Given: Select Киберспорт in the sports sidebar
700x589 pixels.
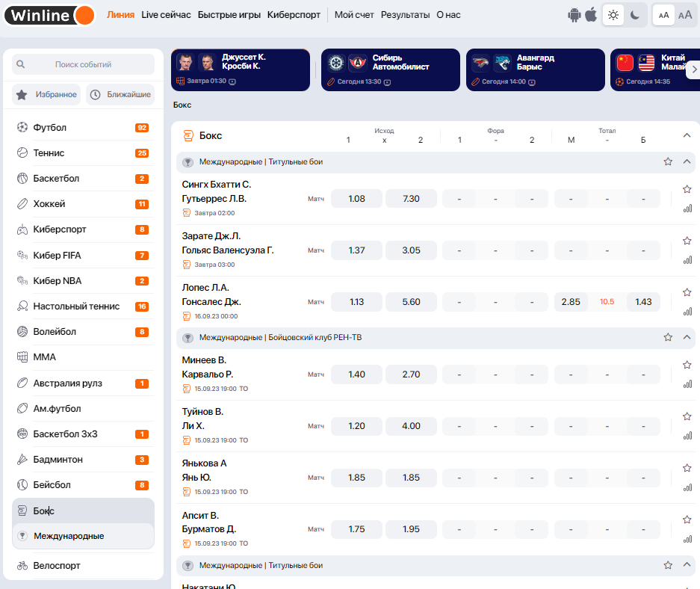Looking at the screenshot, I should tap(83, 229).
